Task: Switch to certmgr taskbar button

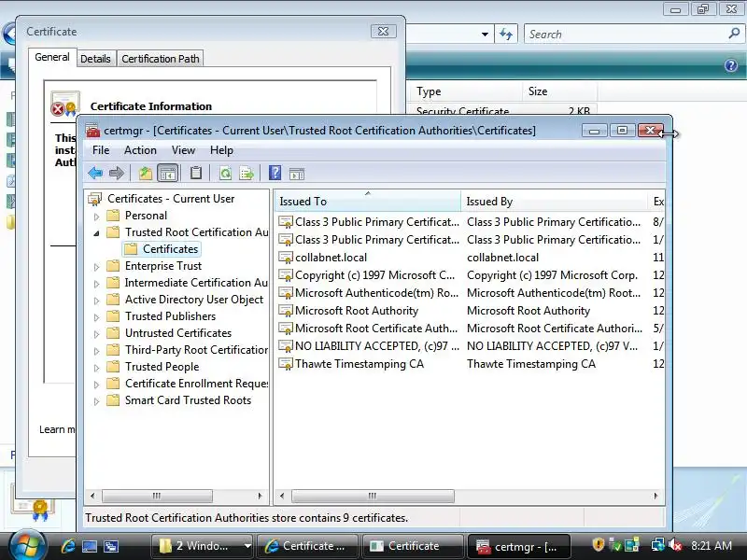Action: (518, 546)
